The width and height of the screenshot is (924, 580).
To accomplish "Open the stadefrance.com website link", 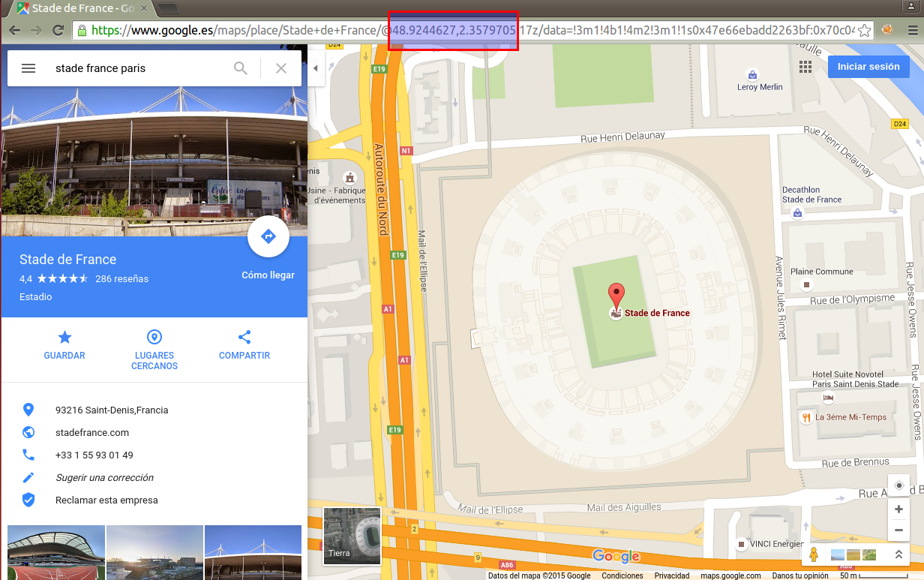I will [91, 433].
